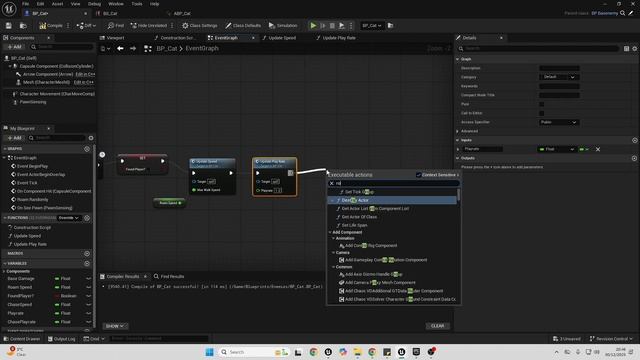Image resolution: width=640 pixels, height=360 pixels.
Task: Open the BP_Cat debug object dropdown
Action: pyautogui.click(x=371, y=25)
